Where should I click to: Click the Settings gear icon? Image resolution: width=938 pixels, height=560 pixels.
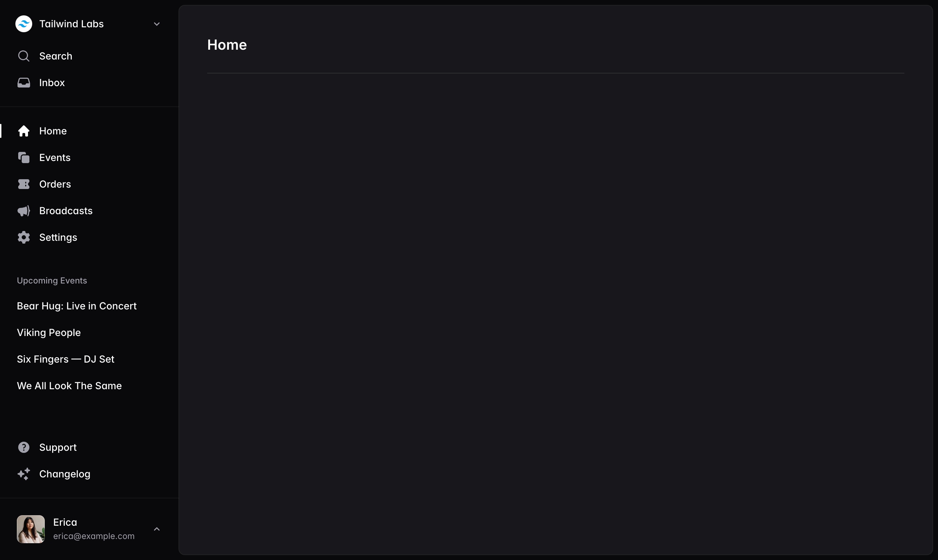pyautogui.click(x=23, y=237)
